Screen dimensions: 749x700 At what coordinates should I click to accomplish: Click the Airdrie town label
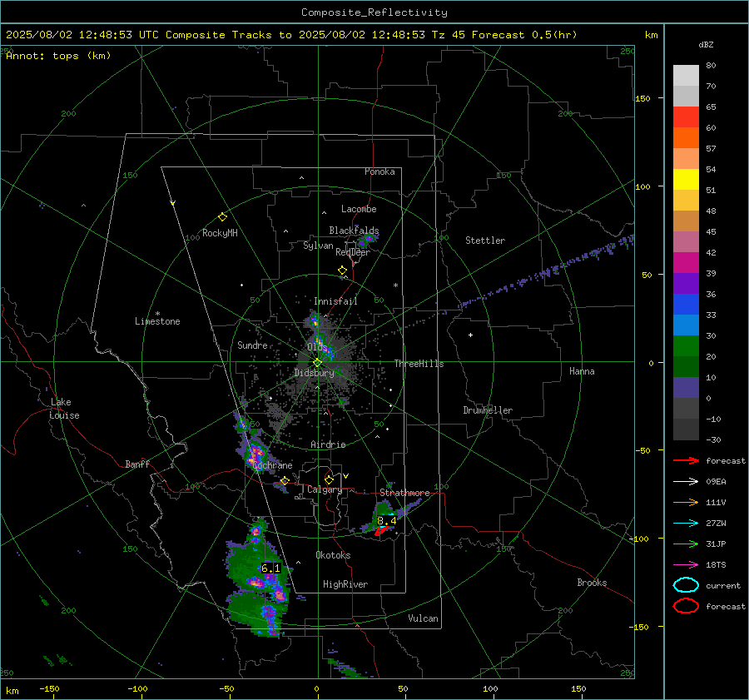pyautogui.click(x=328, y=444)
